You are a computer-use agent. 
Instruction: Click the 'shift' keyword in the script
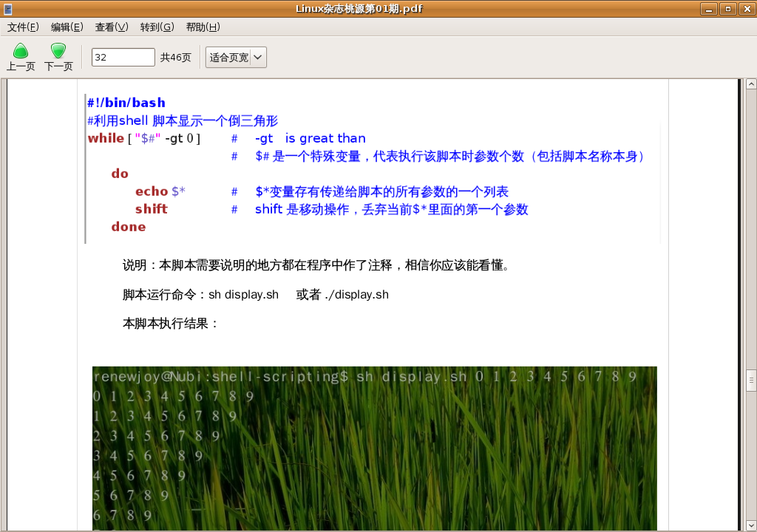[151, 209]
